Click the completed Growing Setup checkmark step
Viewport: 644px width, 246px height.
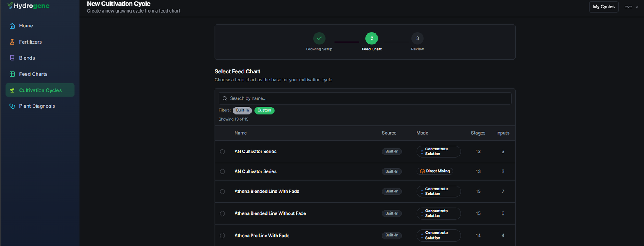pos(319,38)
